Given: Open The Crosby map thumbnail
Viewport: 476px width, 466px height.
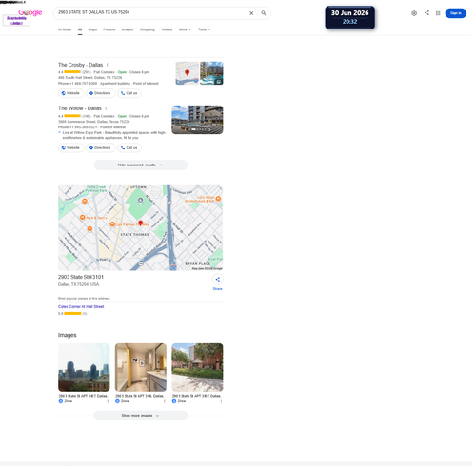Looking at the screenshot, I should click(188, 73).
